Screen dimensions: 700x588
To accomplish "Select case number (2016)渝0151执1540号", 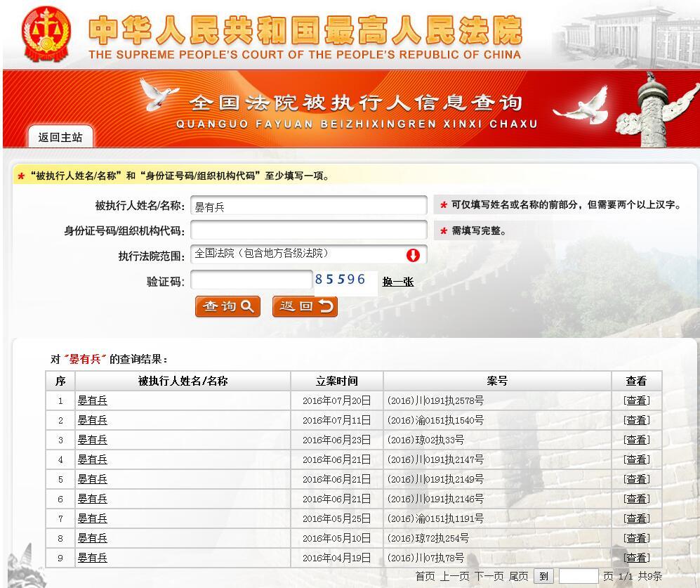I will (435, 420).
